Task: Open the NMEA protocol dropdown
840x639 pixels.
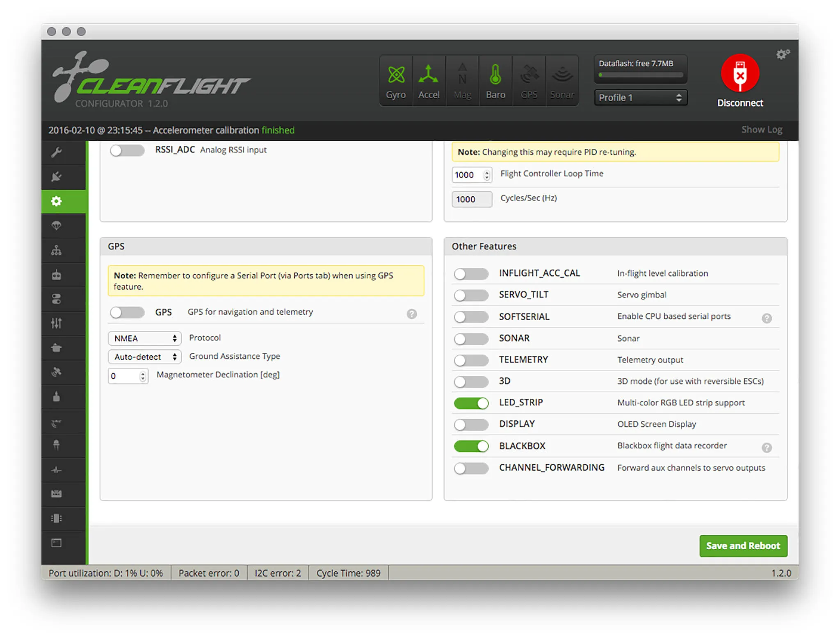Action: click(144, 339)
